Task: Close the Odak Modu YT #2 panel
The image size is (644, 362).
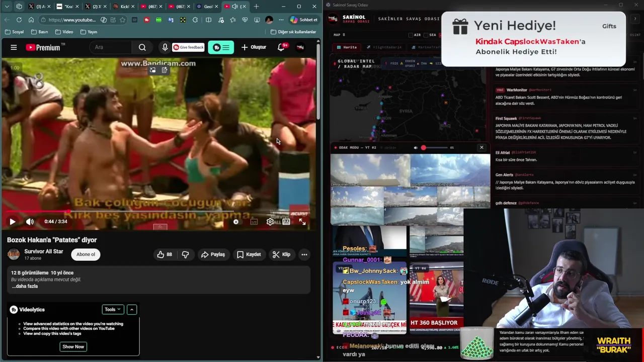Action: 481,147
